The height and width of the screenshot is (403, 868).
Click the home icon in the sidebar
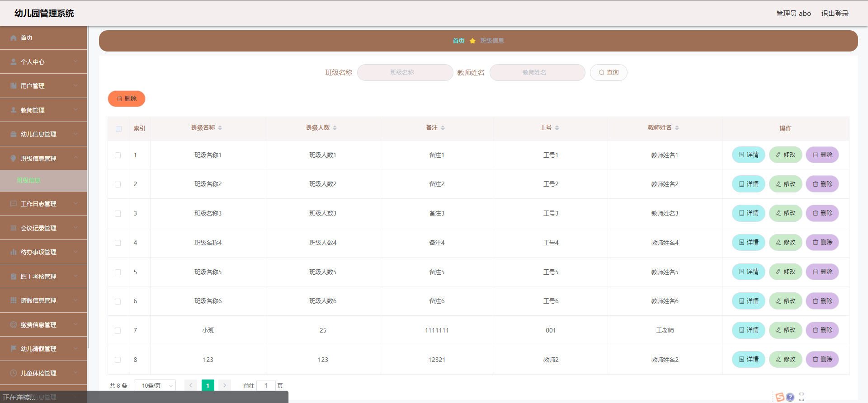14,38
